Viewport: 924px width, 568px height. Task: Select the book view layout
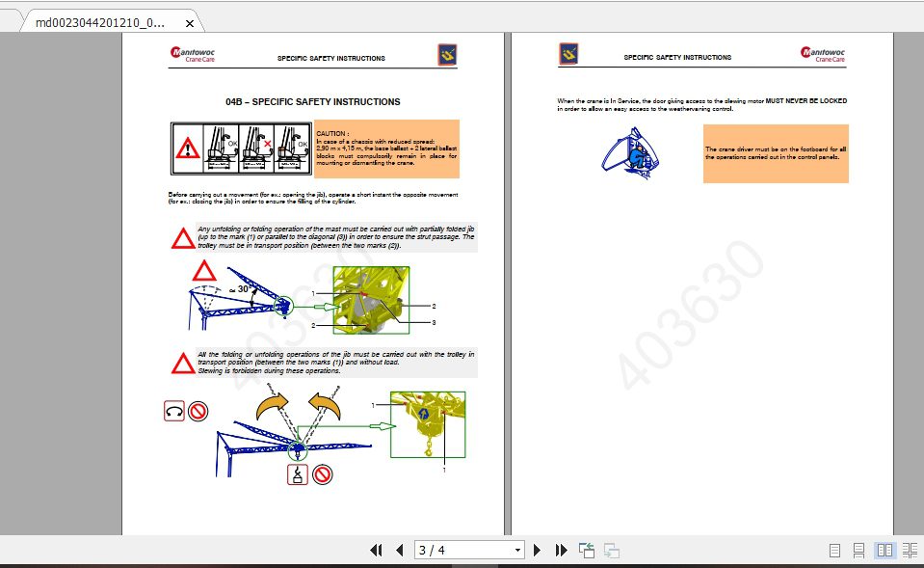coord(910,550)
